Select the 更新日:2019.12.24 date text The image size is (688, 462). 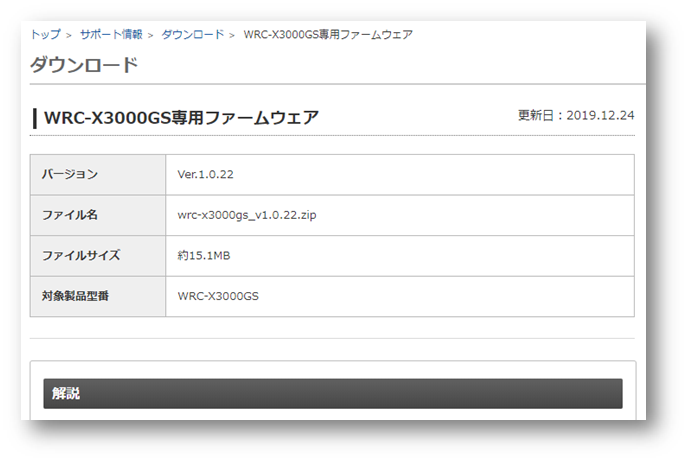tap(576, 115)
